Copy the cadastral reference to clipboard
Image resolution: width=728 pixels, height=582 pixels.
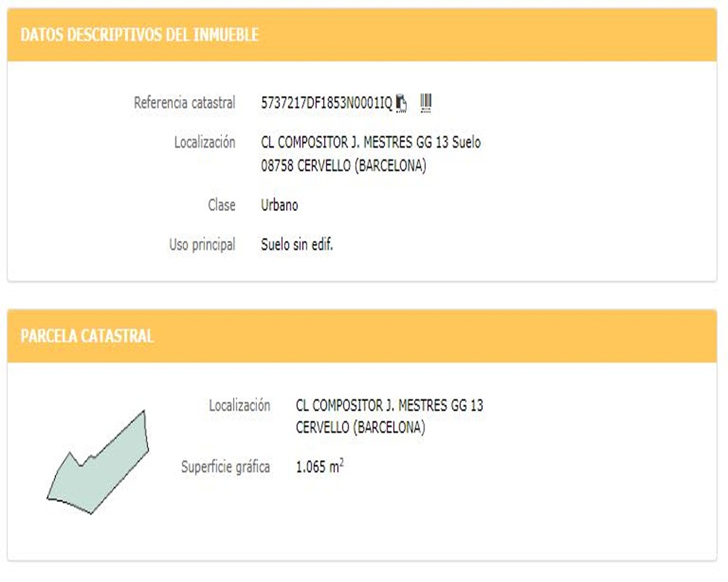401,103
